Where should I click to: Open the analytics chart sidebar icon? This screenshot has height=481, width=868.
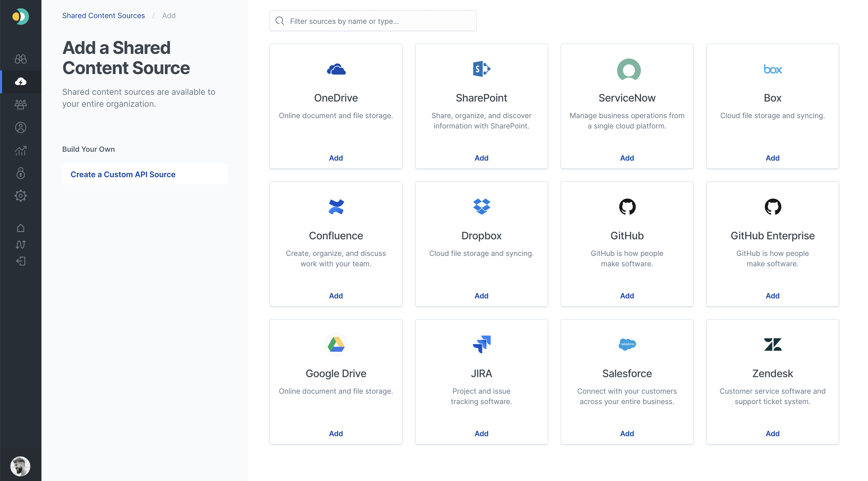[x=20, y=150]
